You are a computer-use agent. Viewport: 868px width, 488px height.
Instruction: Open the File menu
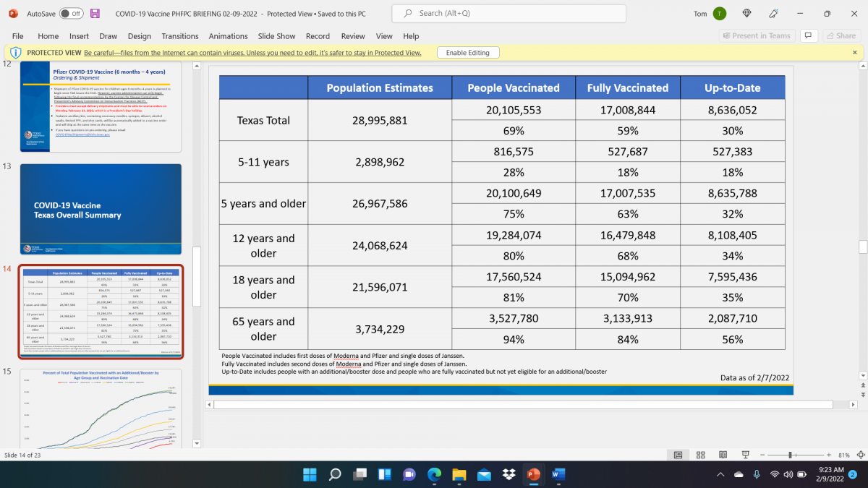pyautogui.click(x=17, y=36)
